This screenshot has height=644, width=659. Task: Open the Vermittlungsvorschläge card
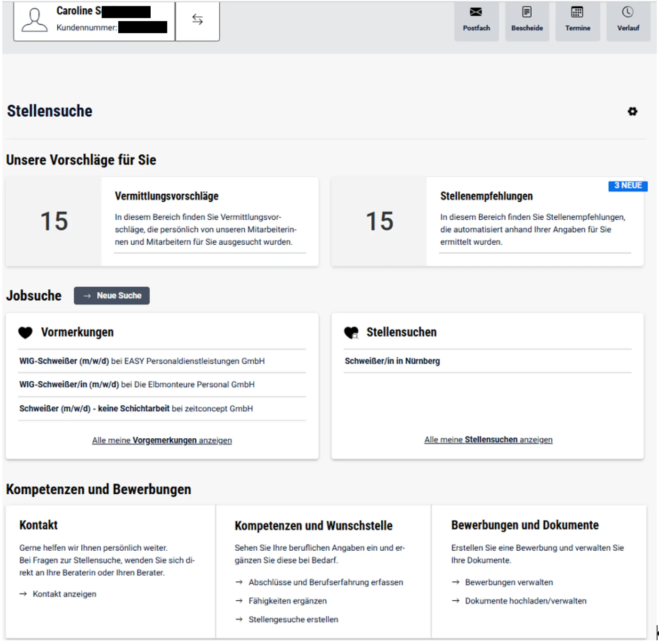tap(166, 196)
